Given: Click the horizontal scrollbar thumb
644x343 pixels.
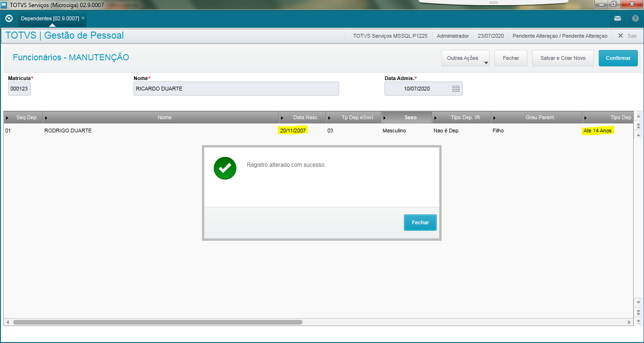Looking at the screenshot, I should pyautogui.click(x=158, y=322).
